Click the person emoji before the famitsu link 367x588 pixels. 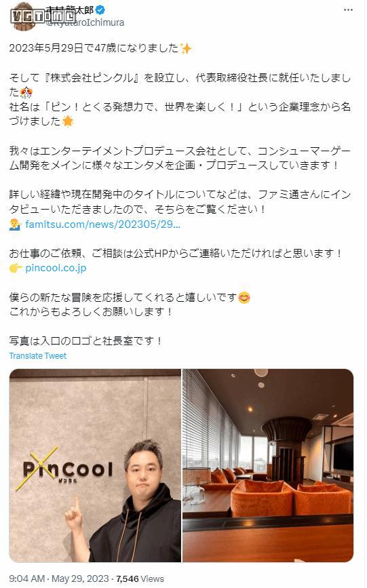coord(15,224)
